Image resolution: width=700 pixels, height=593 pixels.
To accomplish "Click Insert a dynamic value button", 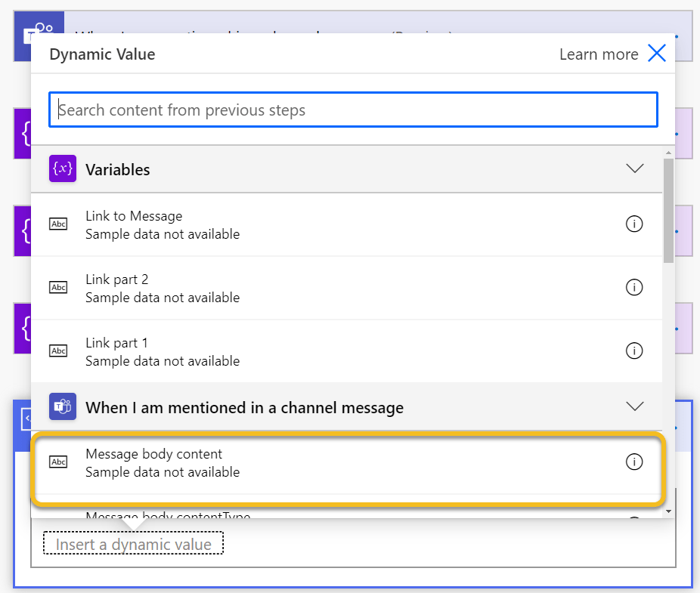I will click(x=134, y=545).
